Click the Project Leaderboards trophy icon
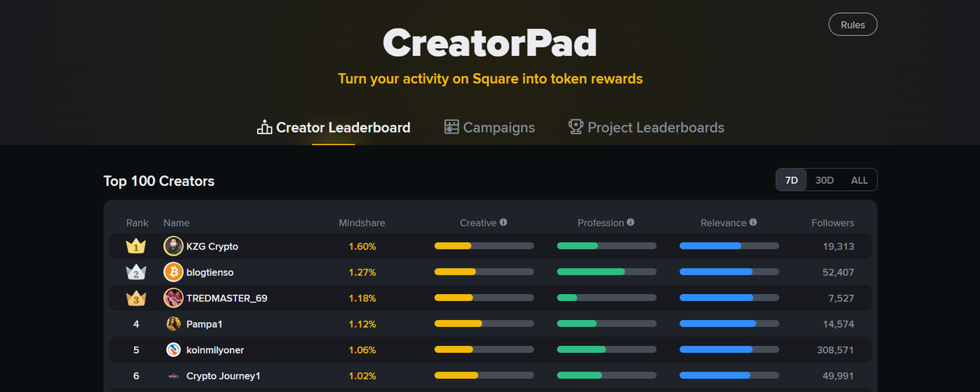 pyautogui.click(x=576, y=127)
